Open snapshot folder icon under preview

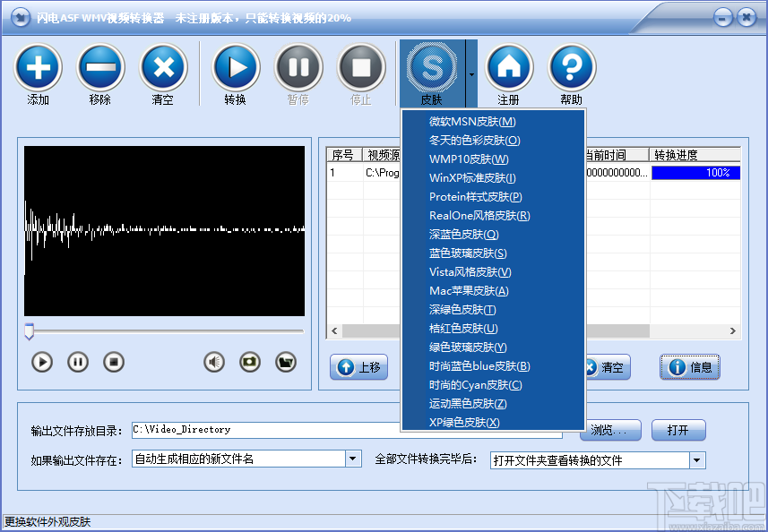point(286,362)
